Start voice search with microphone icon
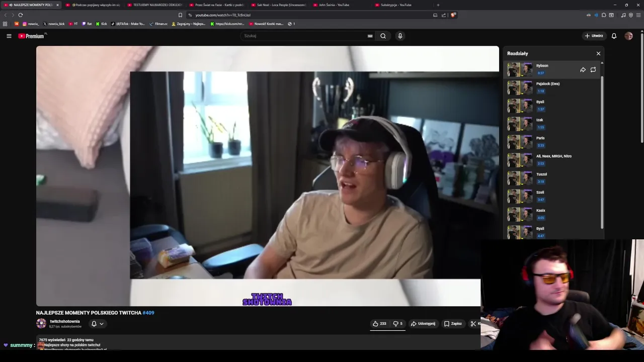This screenshot has height=362, width=644. 400,36
